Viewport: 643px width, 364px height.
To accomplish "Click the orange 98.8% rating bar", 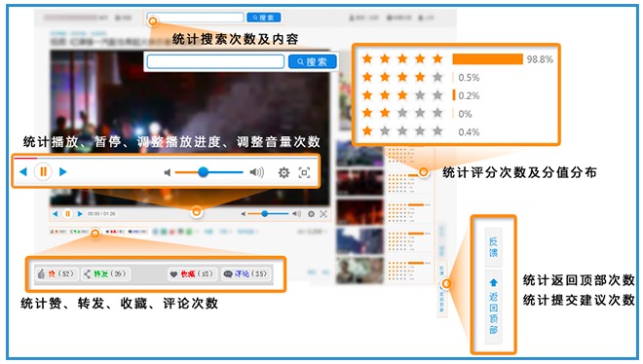I will (x=487, y=59).
